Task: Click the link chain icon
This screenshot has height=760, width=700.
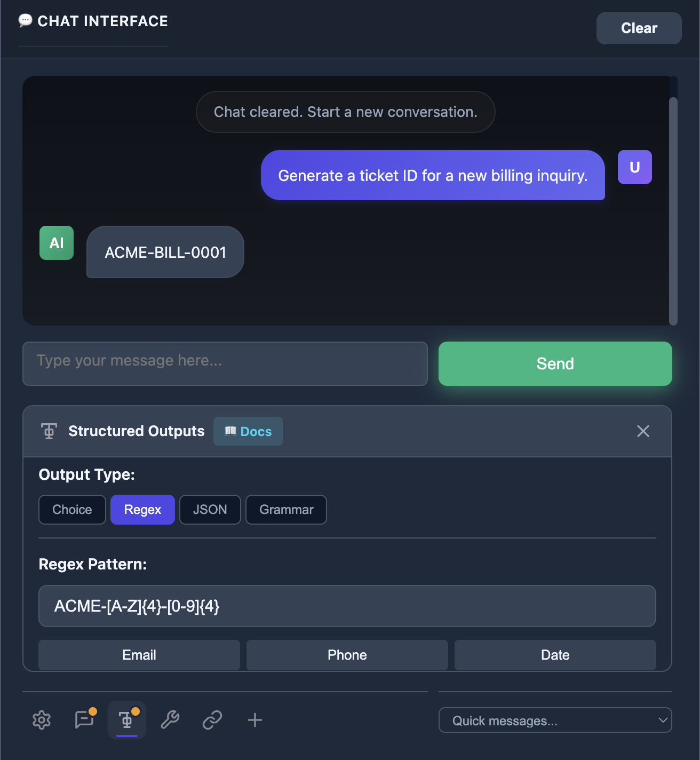Action: pos(212,720)
